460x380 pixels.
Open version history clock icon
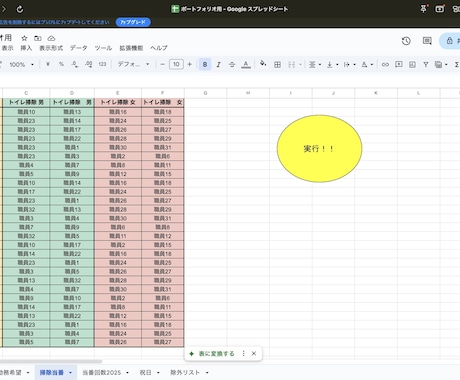click(406, 41)
